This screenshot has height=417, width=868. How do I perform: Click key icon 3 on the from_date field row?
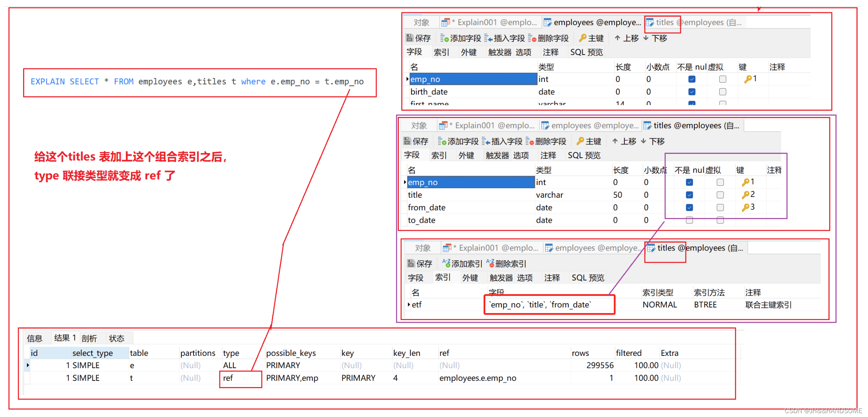tap(745, 208)
